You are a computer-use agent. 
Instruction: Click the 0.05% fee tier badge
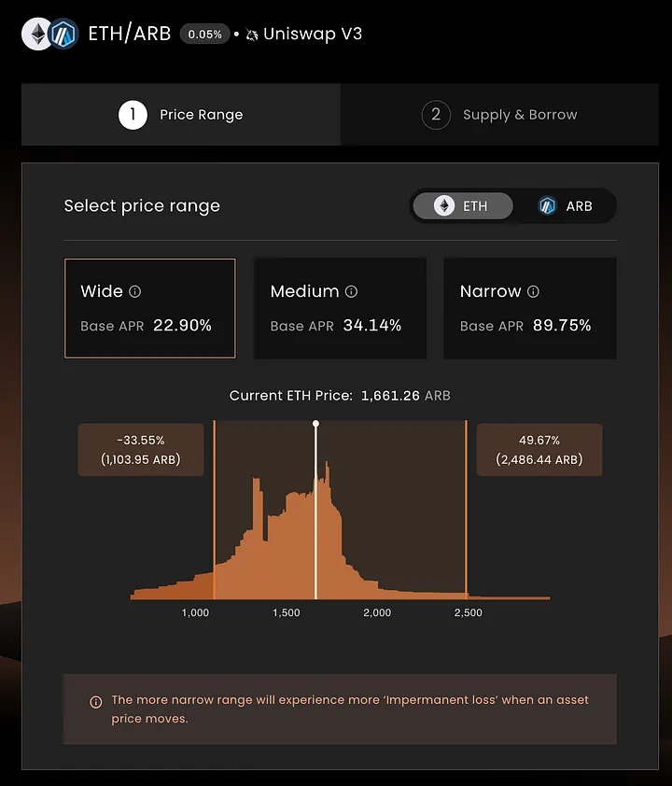pyautogui.click(x=204, y=35)
